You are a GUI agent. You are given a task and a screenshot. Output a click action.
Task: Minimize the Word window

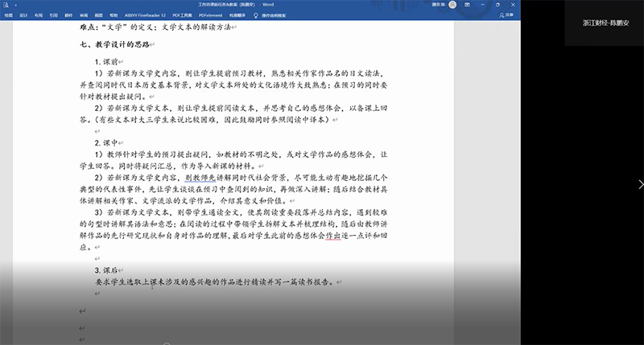pyautogui.click(x=482, y=4)
